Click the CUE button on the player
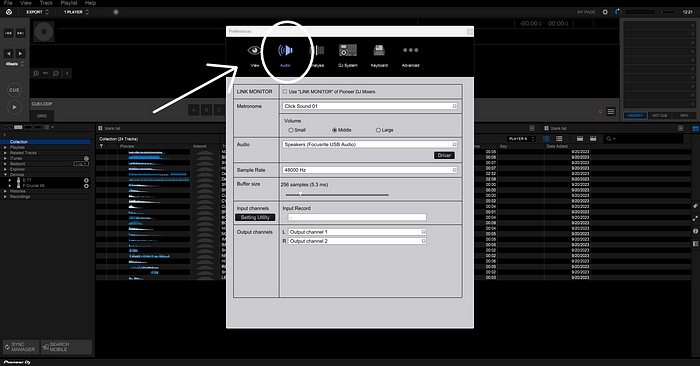This screenshot has height=366, width=700. pos(14,90)
